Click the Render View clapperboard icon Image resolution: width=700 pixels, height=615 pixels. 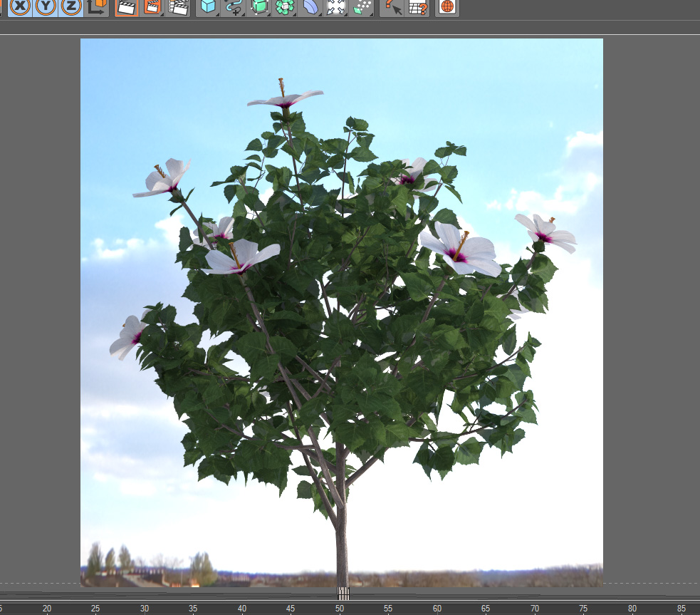(127, 7)
